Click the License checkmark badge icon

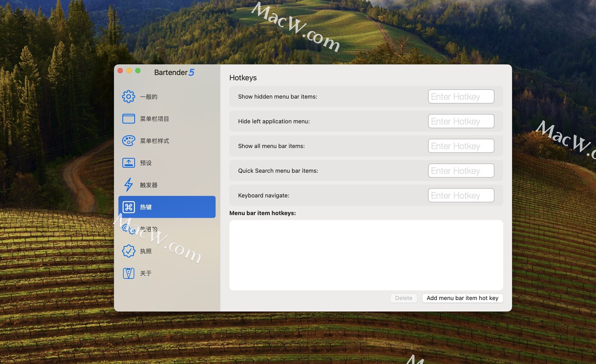click(x=129, y=251)
